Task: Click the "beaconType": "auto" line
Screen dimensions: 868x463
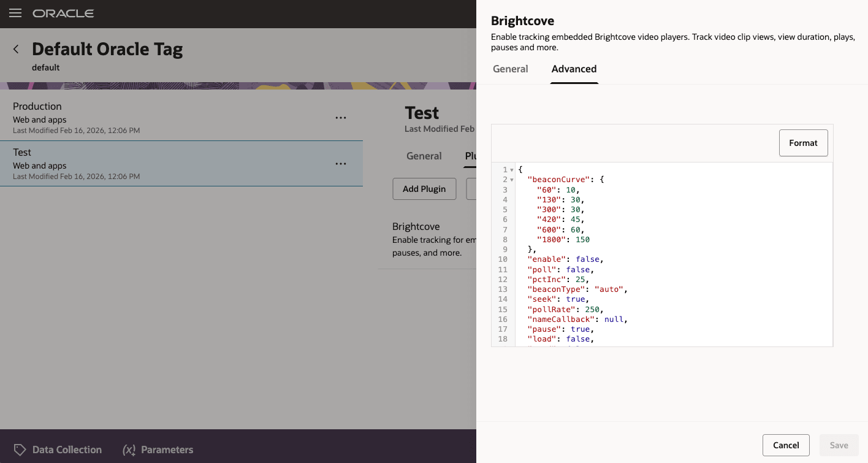Action: click(577, 289)
